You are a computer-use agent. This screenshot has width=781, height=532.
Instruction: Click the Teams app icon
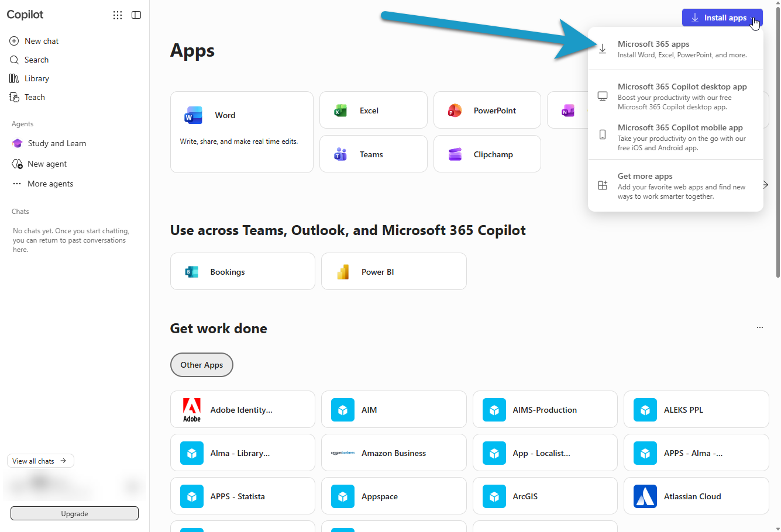coord(340,154)
